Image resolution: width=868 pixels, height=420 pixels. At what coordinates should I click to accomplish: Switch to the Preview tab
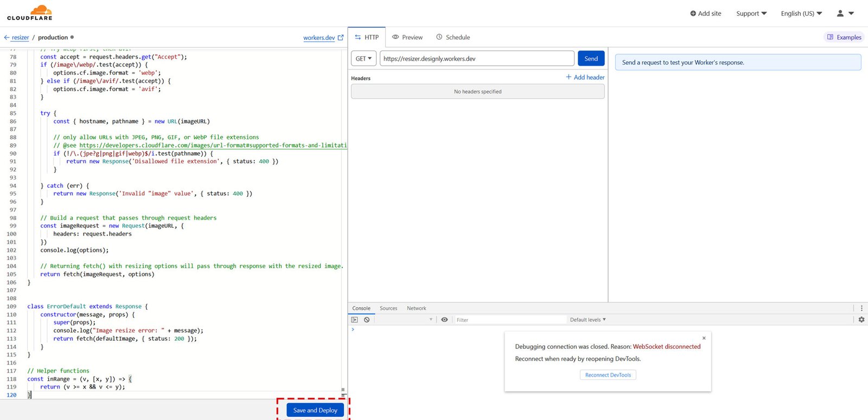click(x=407, y=37)
